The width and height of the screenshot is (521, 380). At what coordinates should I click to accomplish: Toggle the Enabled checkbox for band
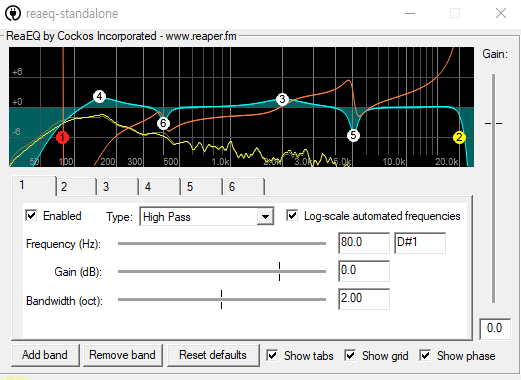click(x=31, y=216)
